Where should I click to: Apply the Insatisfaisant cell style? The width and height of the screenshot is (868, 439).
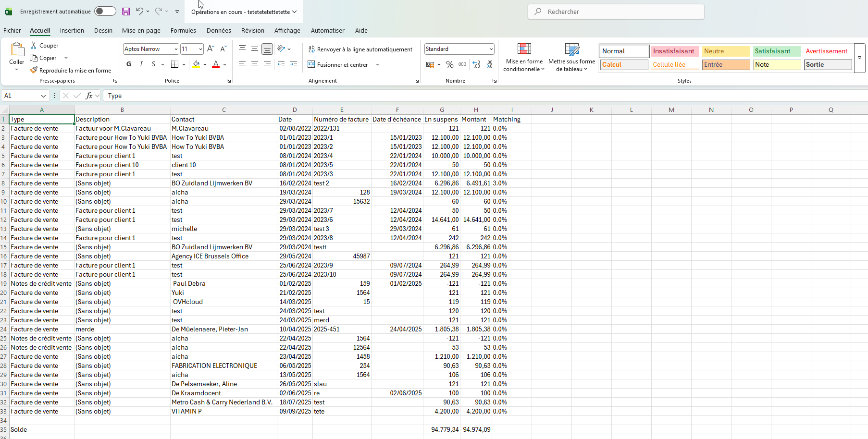tap(674, 51)
